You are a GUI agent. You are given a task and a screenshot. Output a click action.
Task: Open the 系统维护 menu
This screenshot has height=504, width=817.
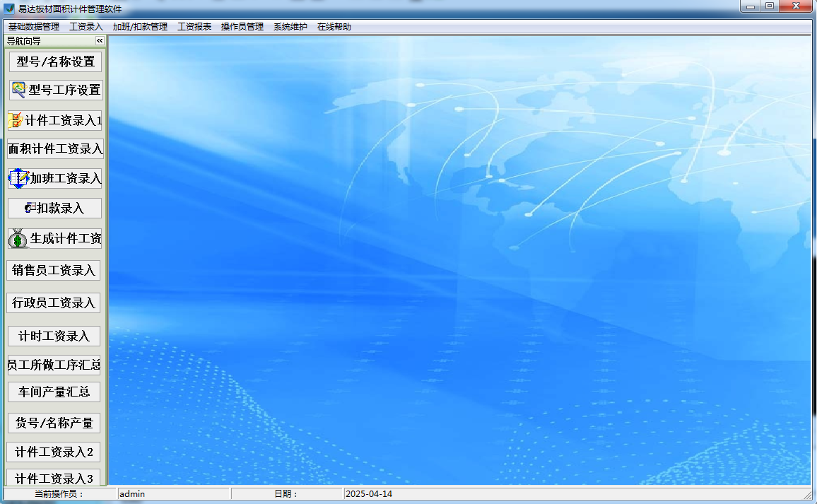290,27
